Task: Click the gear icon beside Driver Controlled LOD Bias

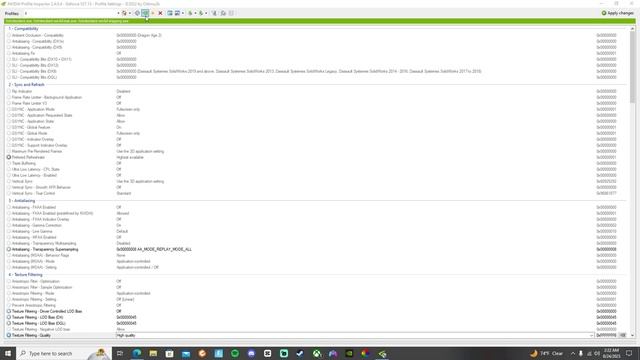Action: (9, 311)
